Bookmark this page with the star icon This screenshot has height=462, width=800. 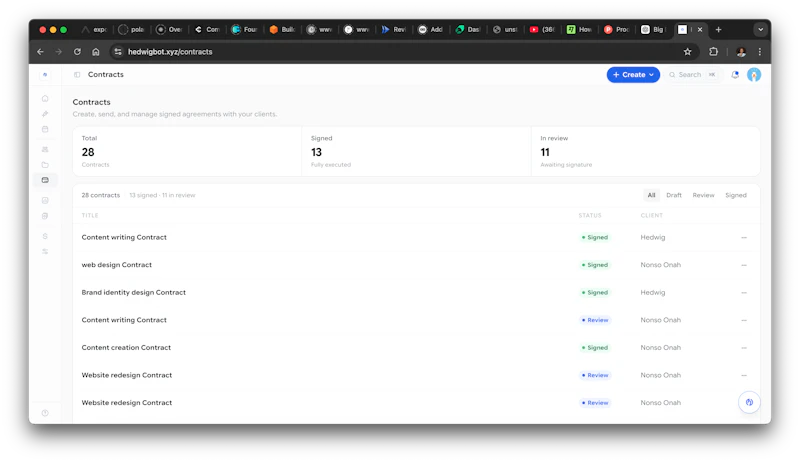687,52
